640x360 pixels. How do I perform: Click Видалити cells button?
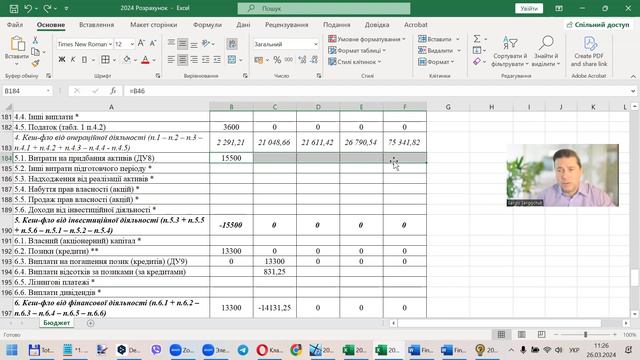pyautogui.click(x=436, y=50)
